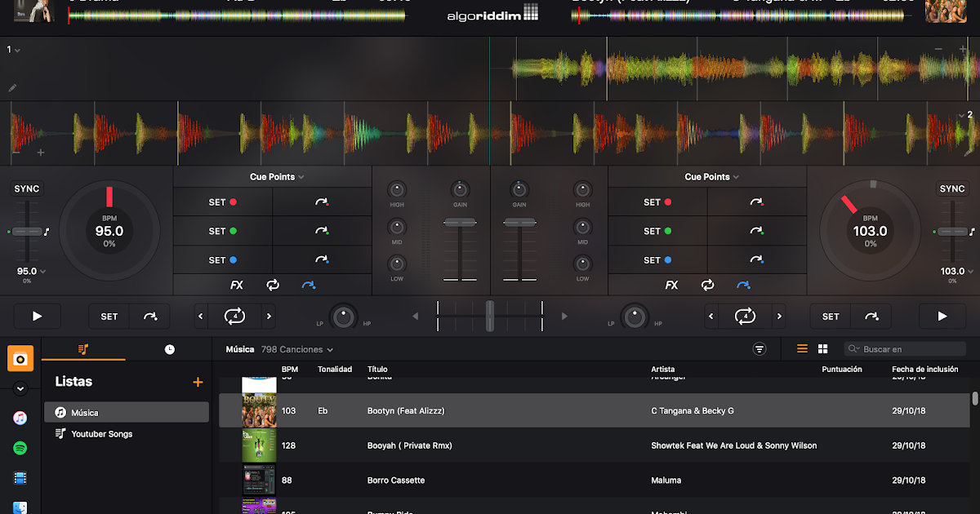
Task: Halve the right deck loop length
Action: pos(710,317)
